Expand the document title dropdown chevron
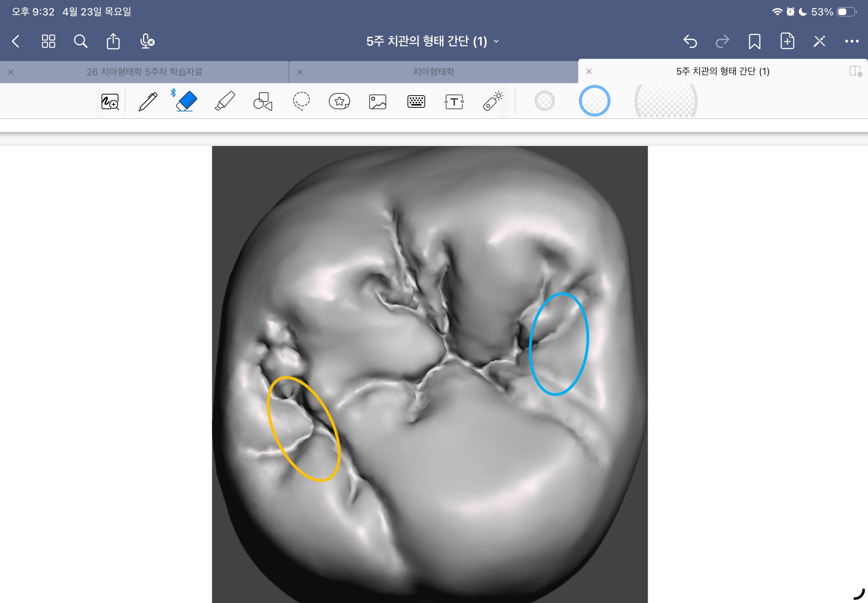The image size is (868, 603). tap(496, 41)
